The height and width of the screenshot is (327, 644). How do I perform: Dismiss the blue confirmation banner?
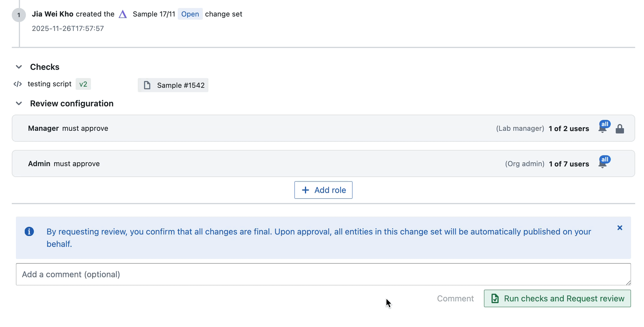coord(620,227)
